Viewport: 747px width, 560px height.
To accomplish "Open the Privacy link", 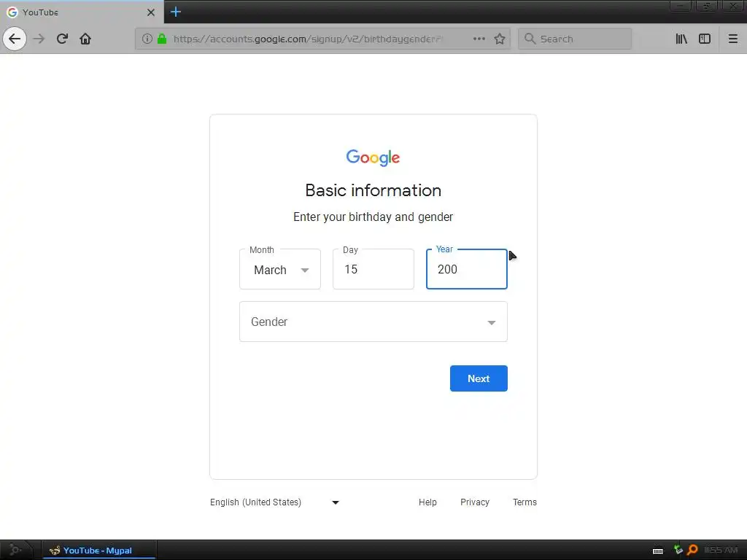I will [474, 502].
